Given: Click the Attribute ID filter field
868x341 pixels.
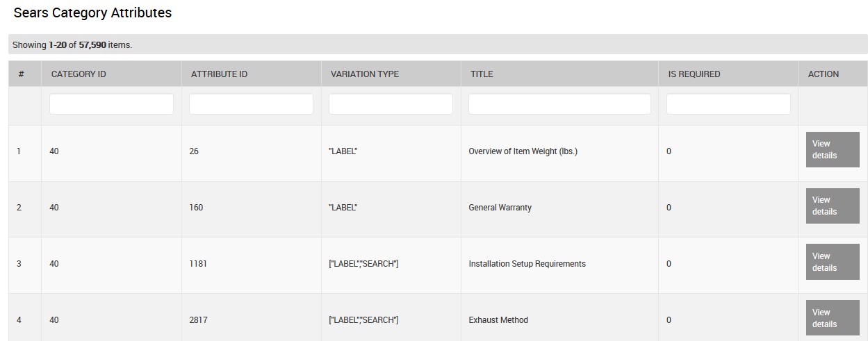Looking at the screenshot, I should [251, 104].
